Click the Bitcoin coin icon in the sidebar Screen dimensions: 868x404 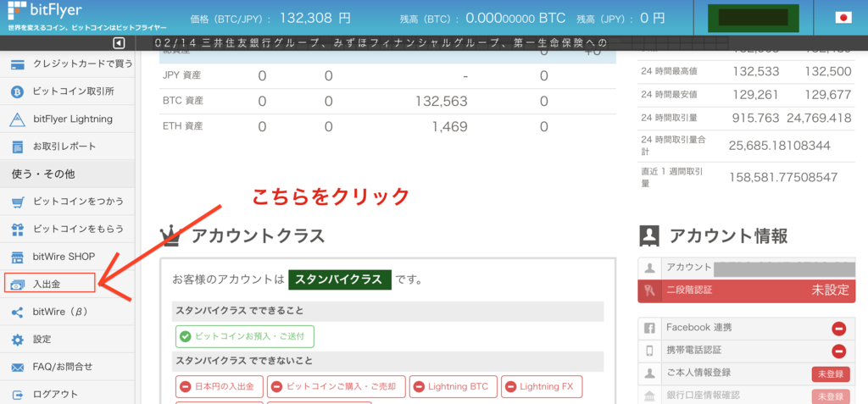tap(18, 91)
